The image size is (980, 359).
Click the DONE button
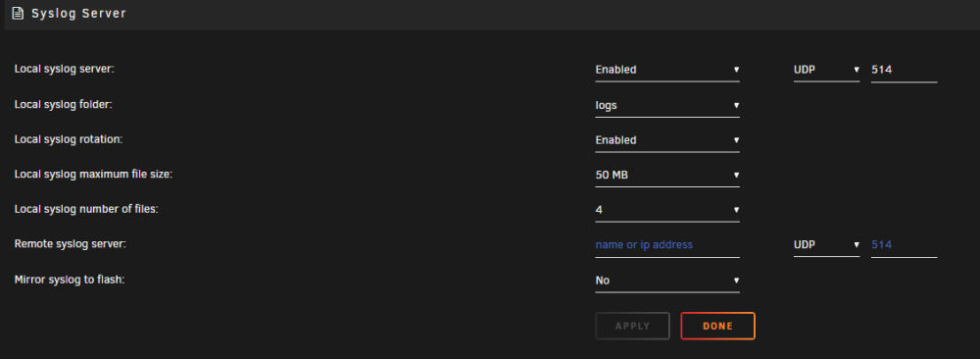(x=717, y=326)
